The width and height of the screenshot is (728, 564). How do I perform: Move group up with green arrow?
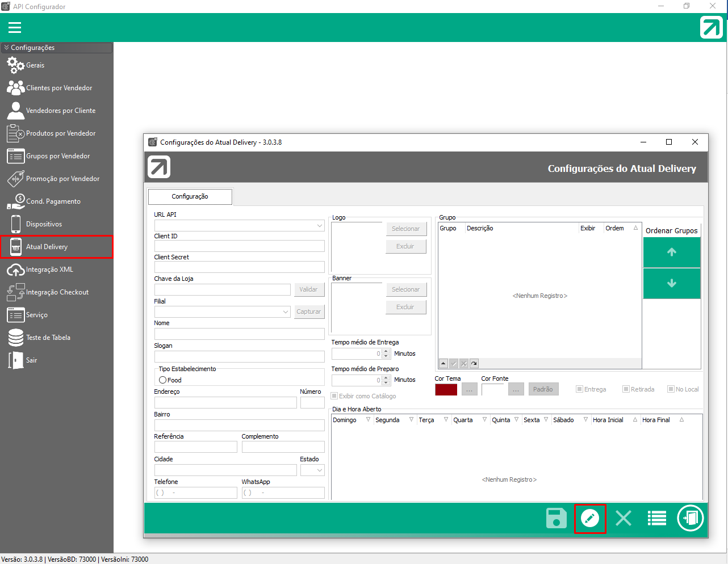[x=672, y=252]
